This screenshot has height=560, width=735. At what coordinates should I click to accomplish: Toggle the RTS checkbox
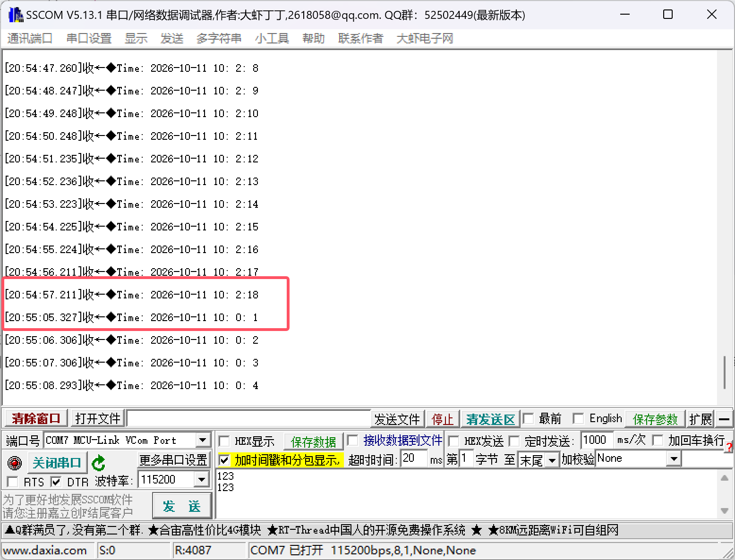13,482
